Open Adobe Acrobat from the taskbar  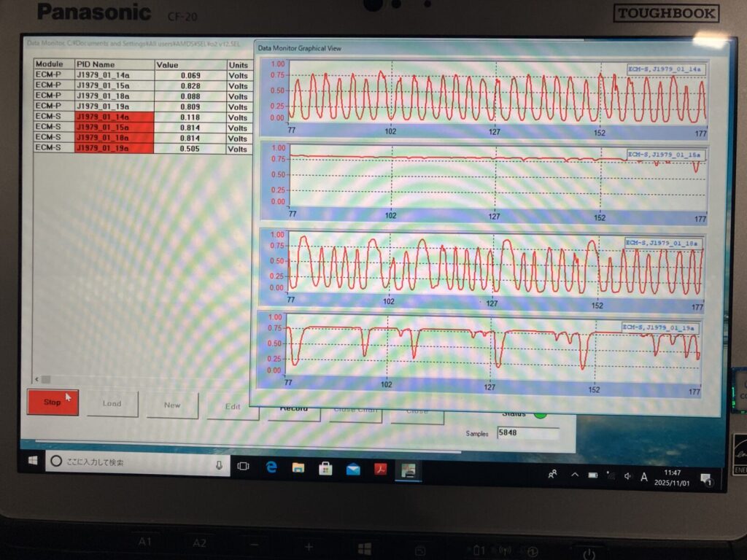coord(380,470)
